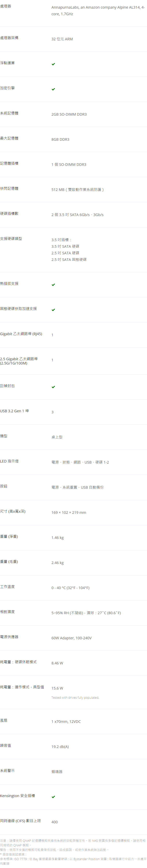The width and height of the screenshot is (147, 868).
Task: Click the 169 × 102 × 219 mm dimensions
Action: 69,513
